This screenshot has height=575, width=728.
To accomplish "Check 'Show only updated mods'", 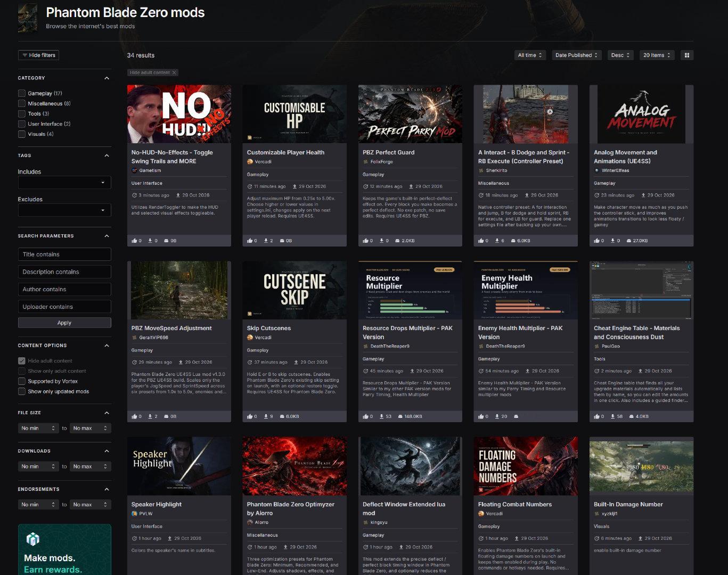I will pos(22,391).
